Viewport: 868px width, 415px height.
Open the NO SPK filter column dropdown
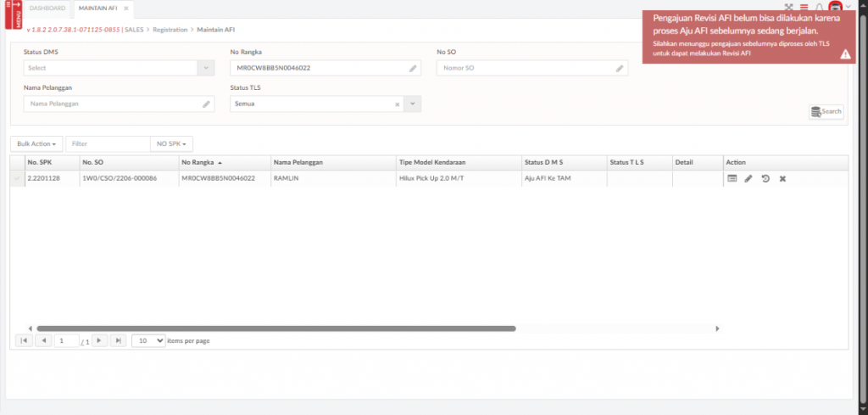[170, 144]
